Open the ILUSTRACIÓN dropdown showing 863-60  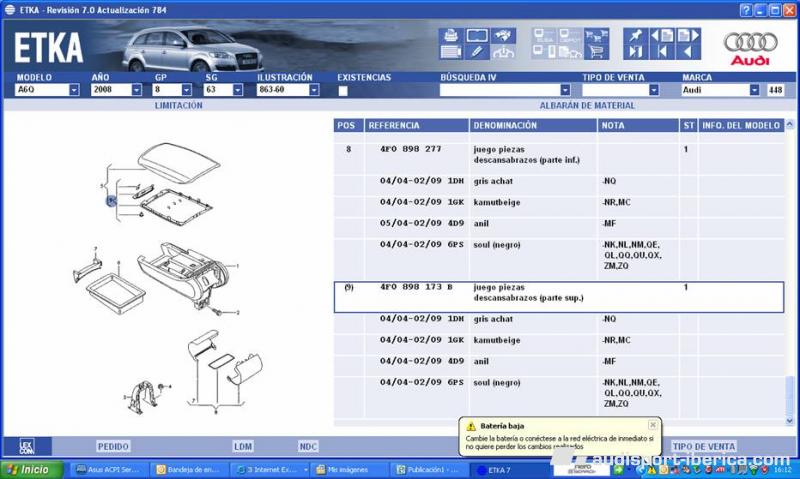pyautogui.click(x=314, y=90)
